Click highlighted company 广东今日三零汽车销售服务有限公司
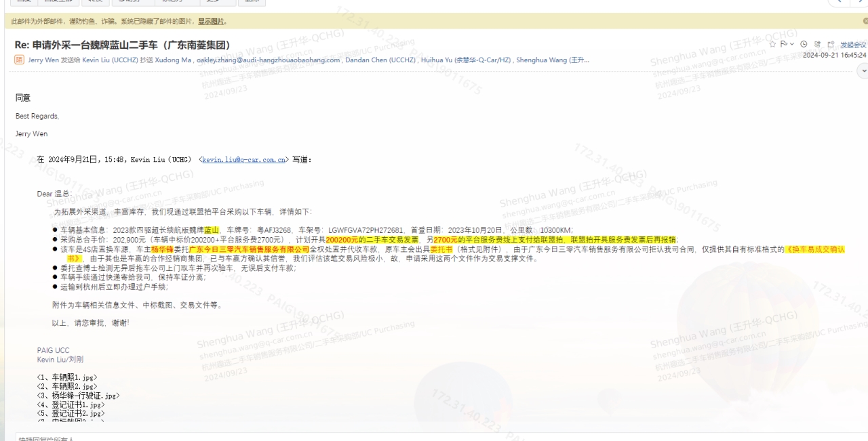Viewport: 868px width, 441px height. pyautogui.click(x=249, y=249)
